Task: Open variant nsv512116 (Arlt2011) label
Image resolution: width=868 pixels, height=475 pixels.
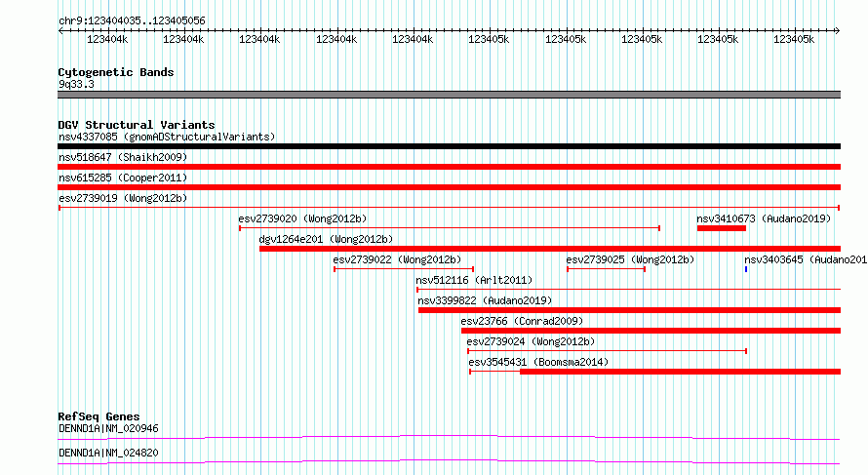Action: pyautogui.click(x=474, y=280)
